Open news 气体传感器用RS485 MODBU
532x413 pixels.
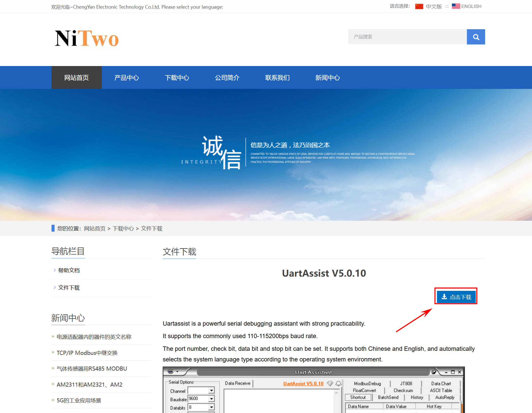[x=92, y=369]
